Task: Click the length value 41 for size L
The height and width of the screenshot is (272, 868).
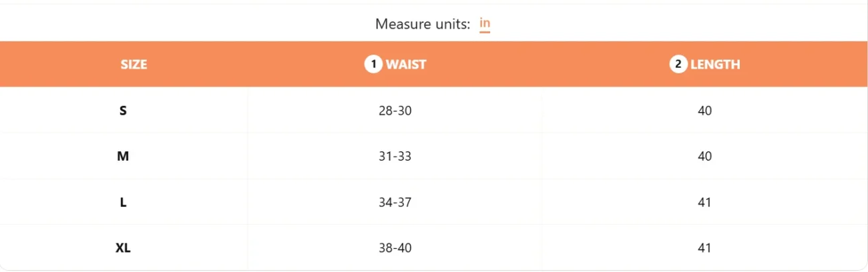Action: [x=704, y=203]
